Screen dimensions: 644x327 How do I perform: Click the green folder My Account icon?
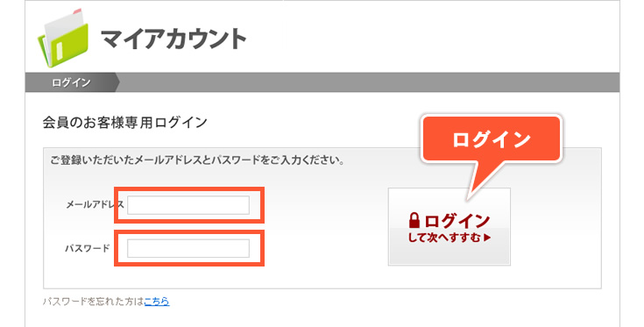(63, 38)
